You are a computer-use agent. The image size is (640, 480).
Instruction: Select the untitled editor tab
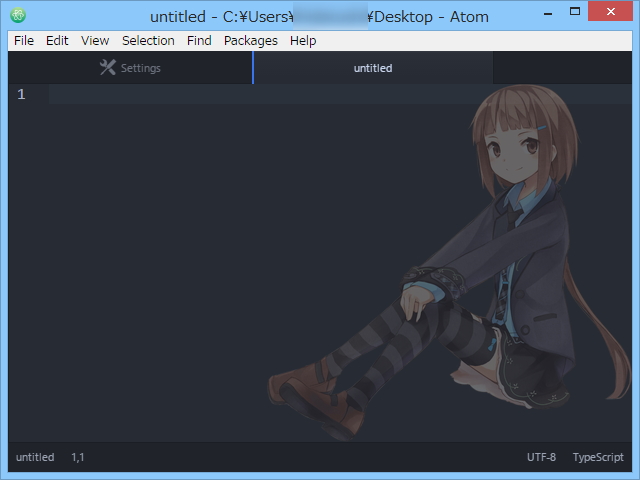click(373, 68)
